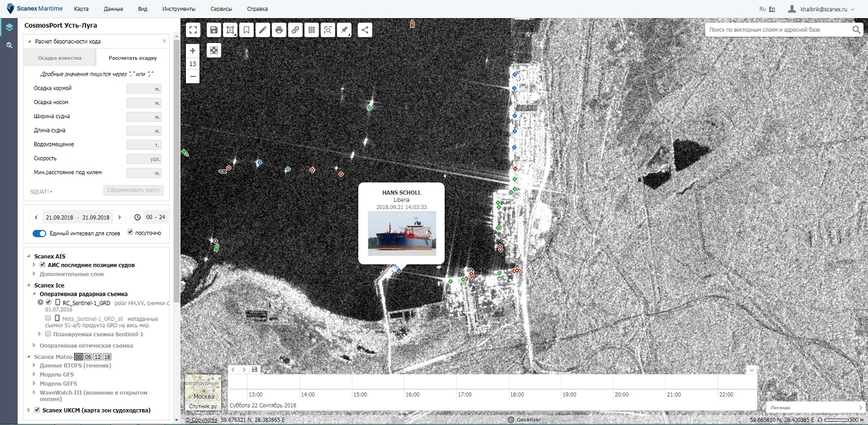Open the Copyrights link
Image resolution: width=868 pixels, height=425 pixels.
201,420
